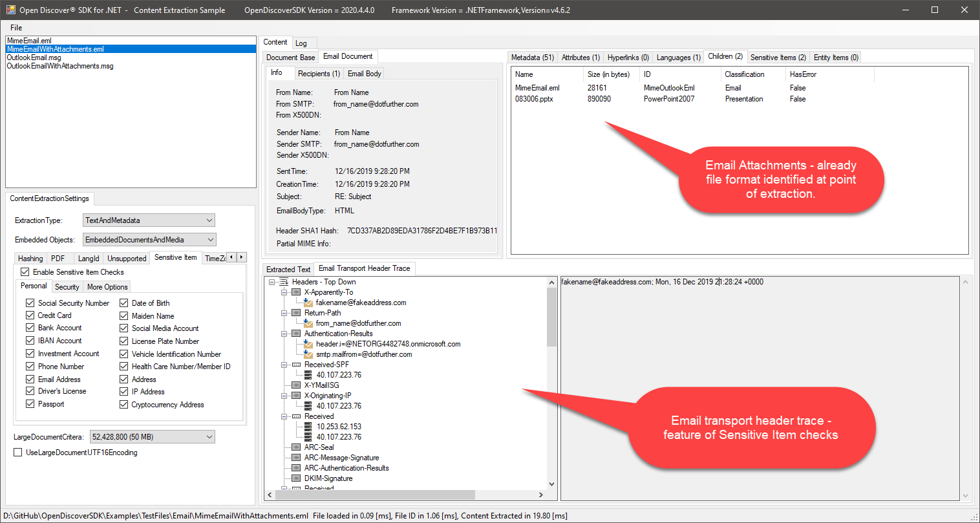Screen dimensions: 980x523
Task: Click the header icon beside Return-Path
Action: pos(296,313)
